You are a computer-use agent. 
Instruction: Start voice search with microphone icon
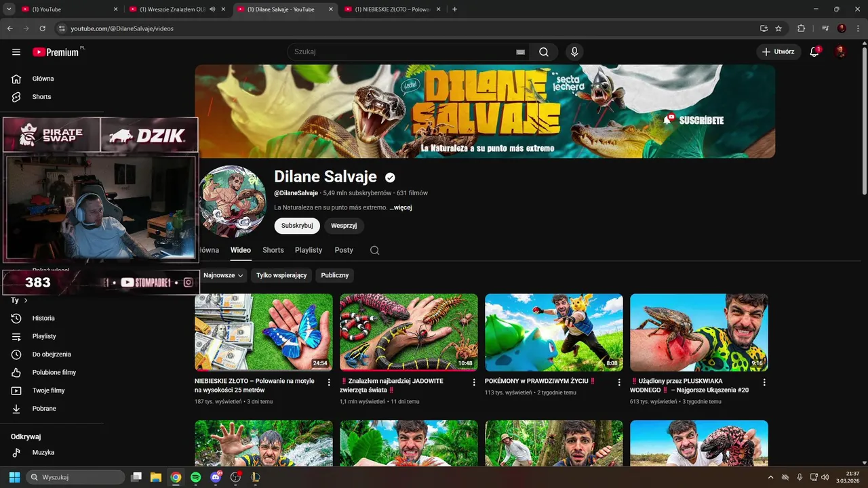coord(574,52)
